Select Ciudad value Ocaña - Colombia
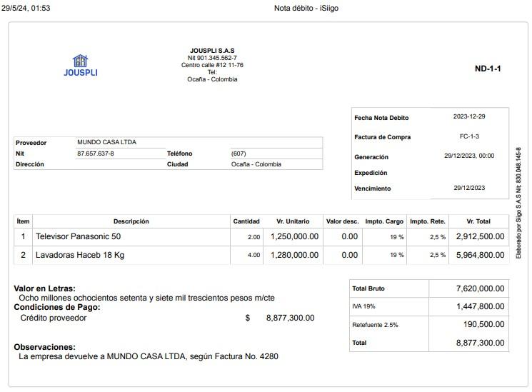This screenshot has height=392, width=532. click(x=256, y=164)
